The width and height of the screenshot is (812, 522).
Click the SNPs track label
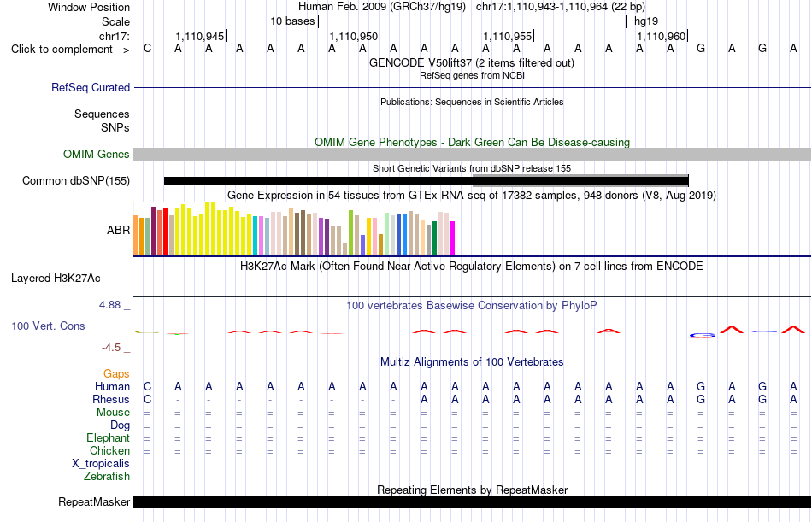(115, 127)
